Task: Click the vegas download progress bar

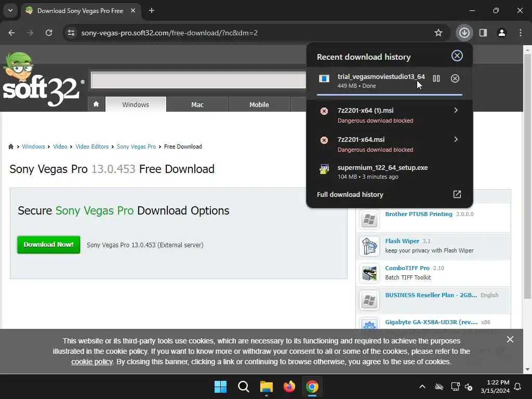Action: point(390,95)
